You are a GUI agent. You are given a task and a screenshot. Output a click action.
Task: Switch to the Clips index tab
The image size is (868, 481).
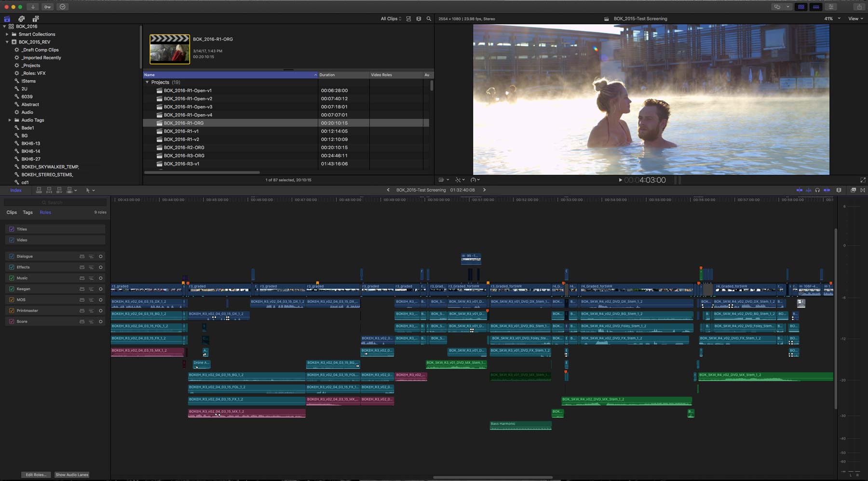click(x=12, y=212)
